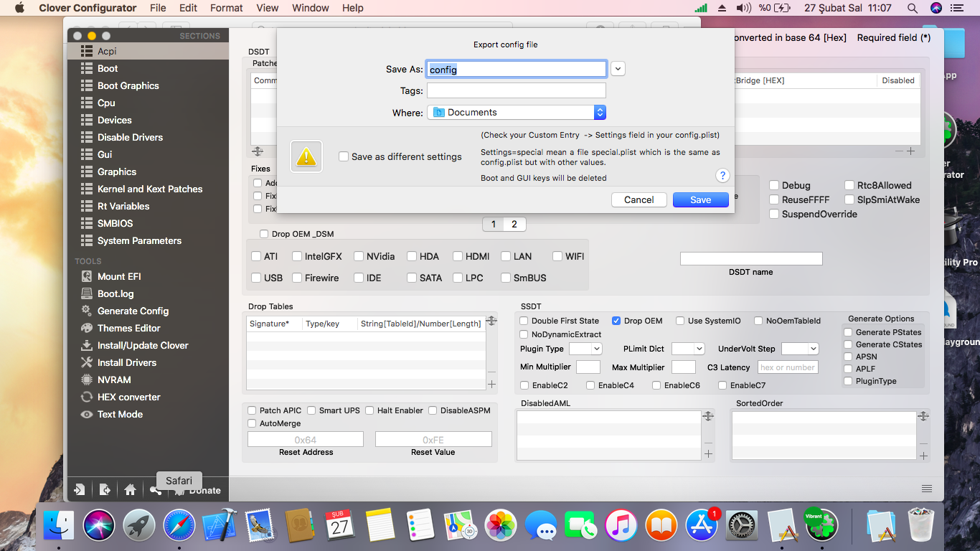Click the Install Drivers wrench icon
The width and height of the screenshot is (980, 551).
point(87,362)
